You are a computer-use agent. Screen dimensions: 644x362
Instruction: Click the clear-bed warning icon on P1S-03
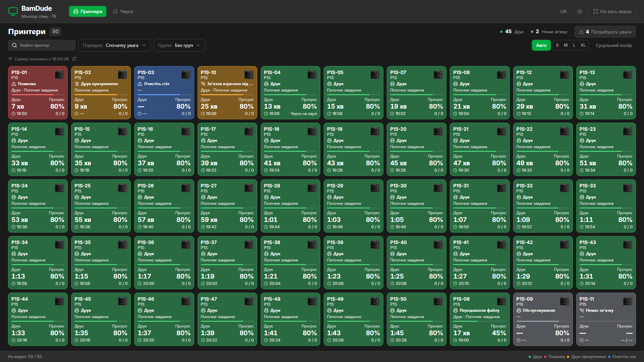(x=140, y=84)
